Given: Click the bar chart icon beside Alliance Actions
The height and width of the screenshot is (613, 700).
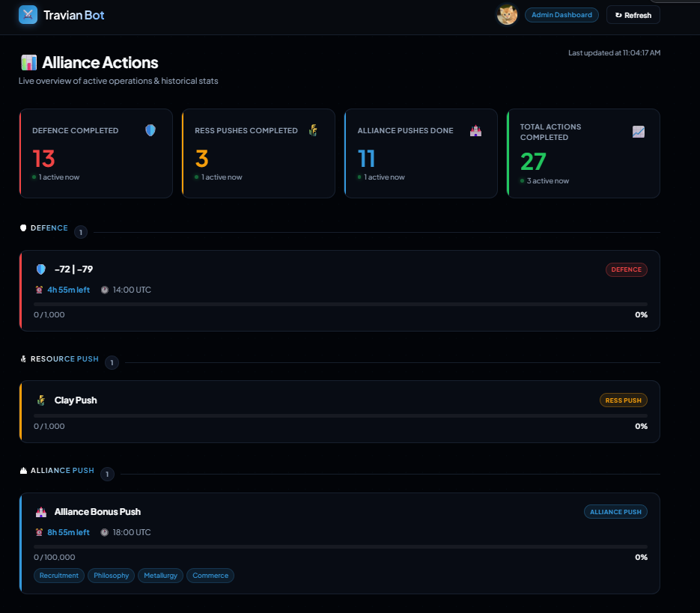Looking at the screenshot, I should click(28, 63).
